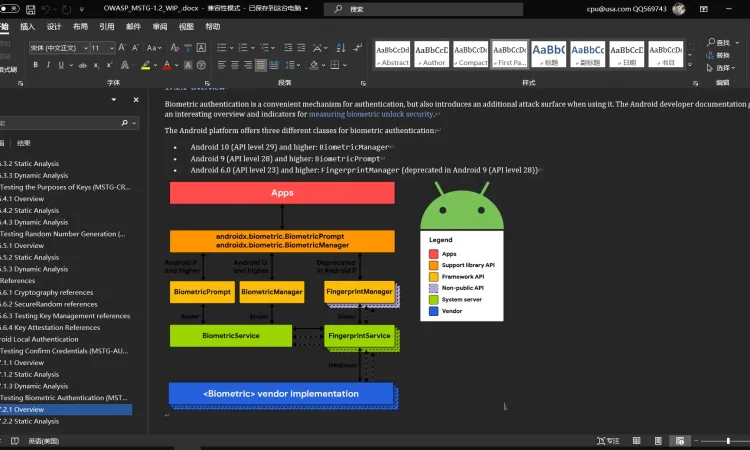
Task: Apply red font color
Action: [x=166, y=65]
